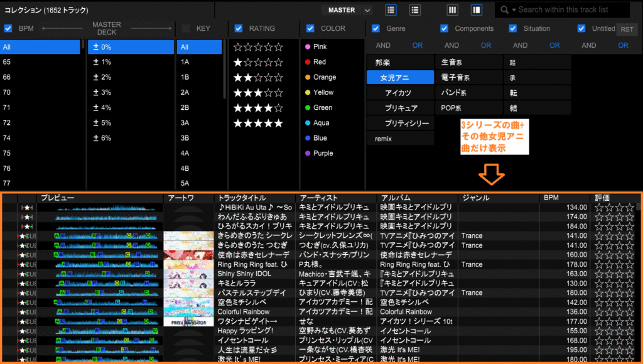Image resolution: width=643 pixels, height=364 pixels.
Task: Toggle the track filter panel icon
Action: (476, 10)
